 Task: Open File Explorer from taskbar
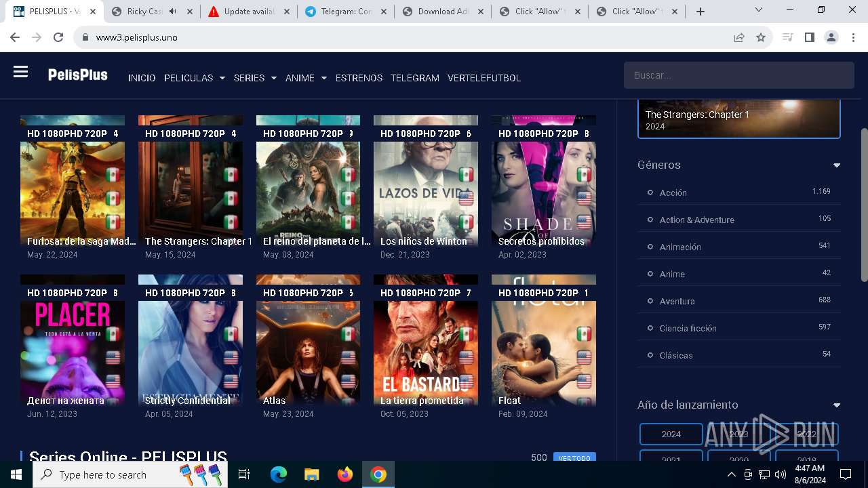(x=311, y=474)
